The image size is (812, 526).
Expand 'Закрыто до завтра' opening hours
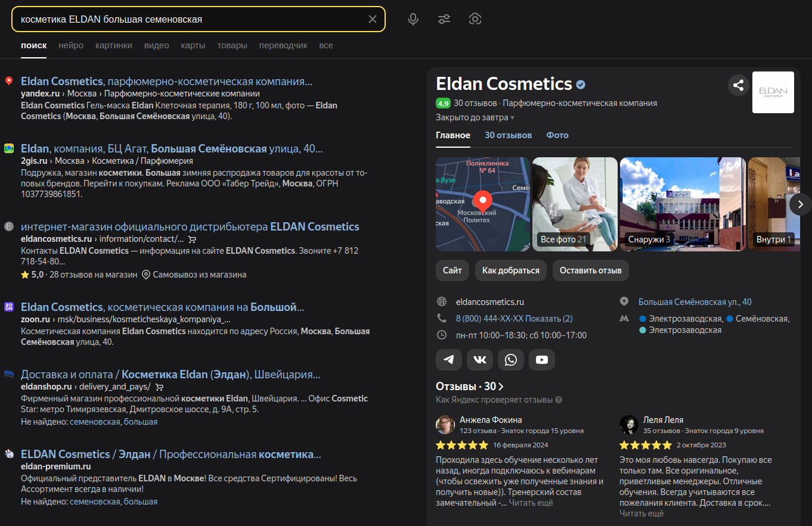tap(475, 118)
